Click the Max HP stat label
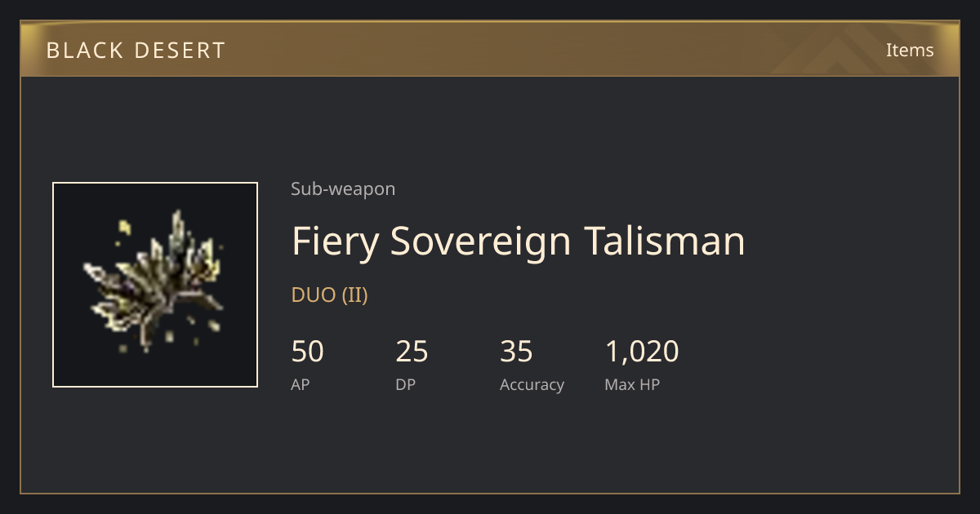The height and width of the screenshot is (514, 980). click(632, 385)
